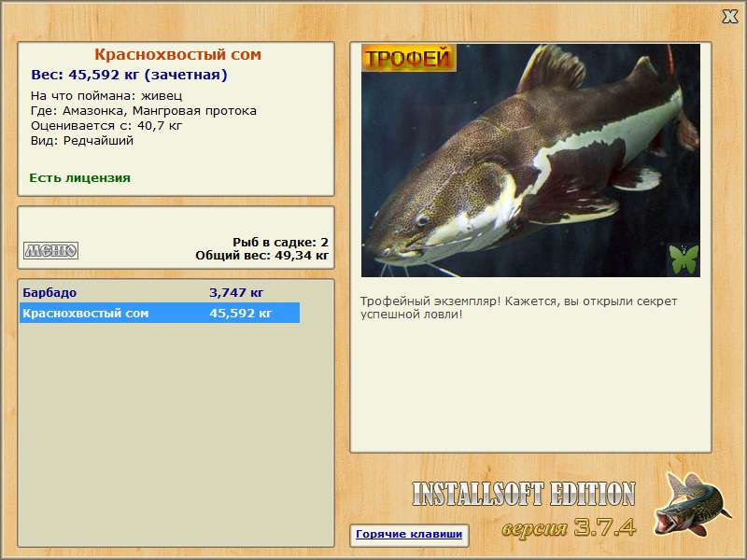Screen dimensions: 747x560
Task: Click the Есть лицензия status text
Action: tap(80, 177)
